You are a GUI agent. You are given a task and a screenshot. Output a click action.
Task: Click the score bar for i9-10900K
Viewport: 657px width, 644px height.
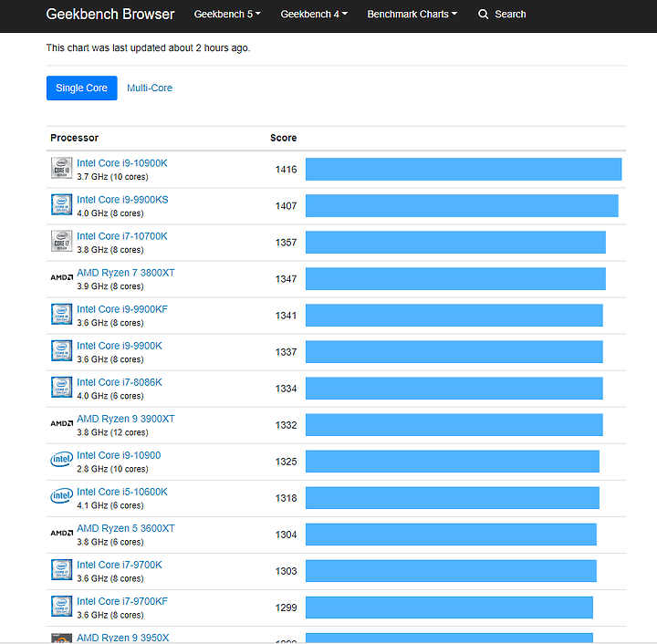[464, 169]
